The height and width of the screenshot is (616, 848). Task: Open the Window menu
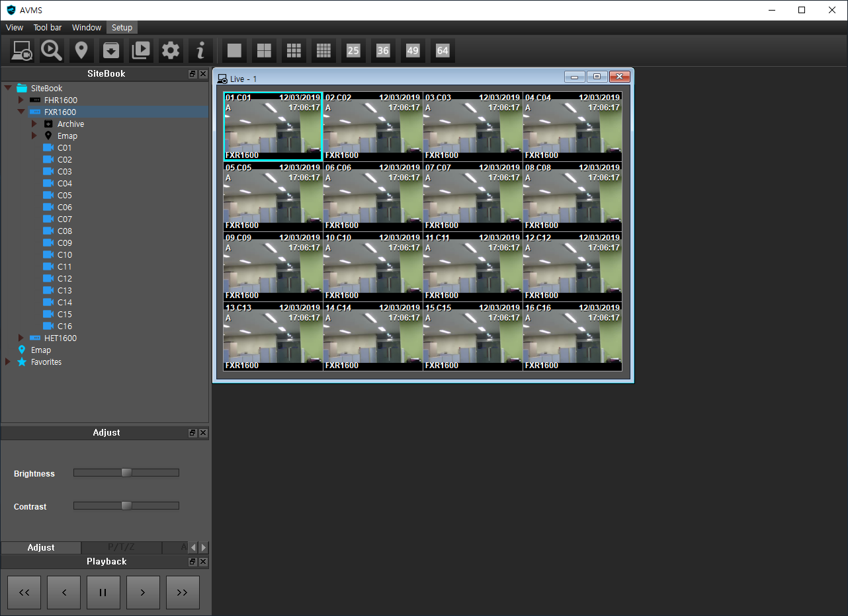87,28
